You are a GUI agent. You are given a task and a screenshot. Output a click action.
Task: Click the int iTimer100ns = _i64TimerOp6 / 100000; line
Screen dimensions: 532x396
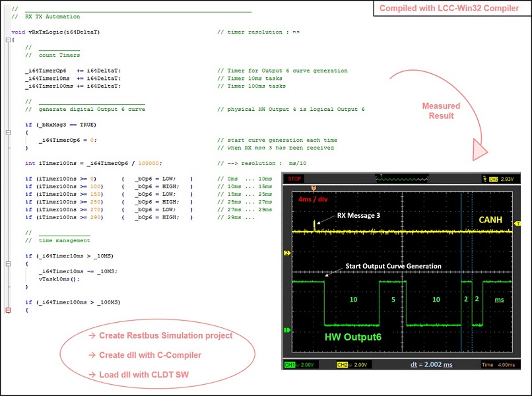(94, 163)
